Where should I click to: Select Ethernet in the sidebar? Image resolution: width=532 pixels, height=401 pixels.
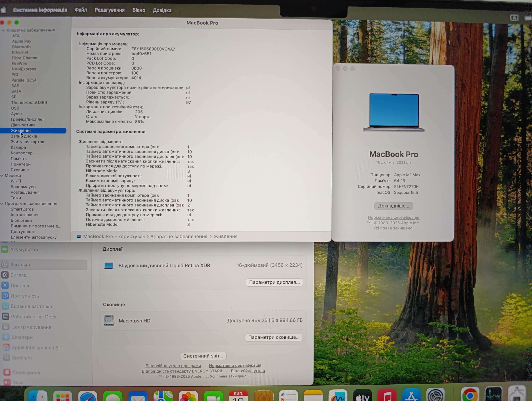(20, 52)
